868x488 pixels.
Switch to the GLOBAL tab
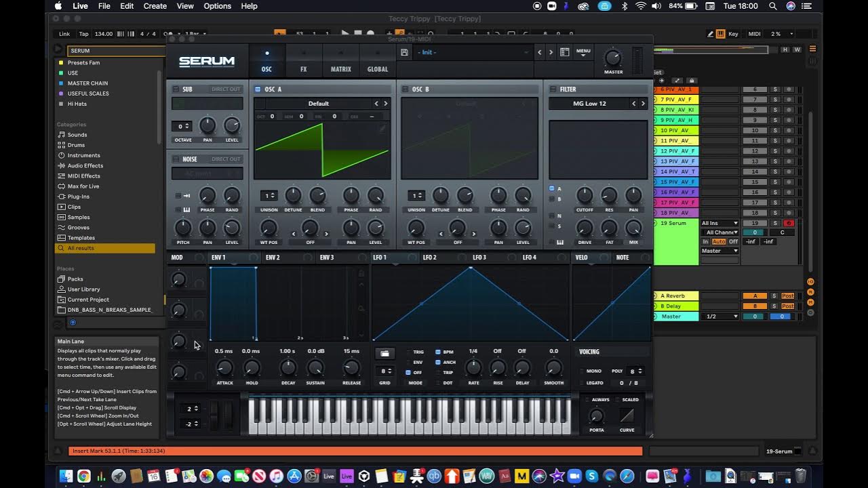pyautogui.click(x=378, y=61)
